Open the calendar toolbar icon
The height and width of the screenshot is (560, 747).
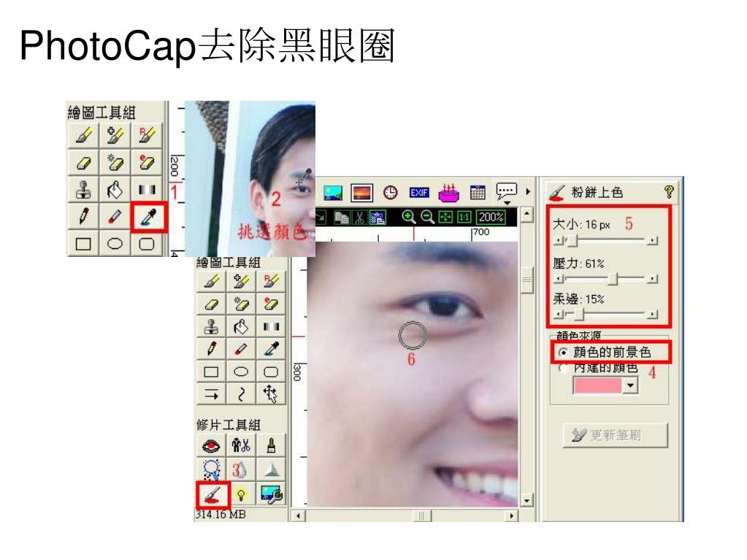point(478,192)
